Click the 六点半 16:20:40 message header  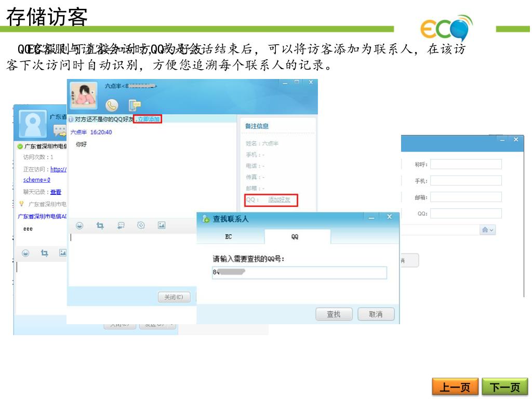pyautogui.click(x=91, y=132)
